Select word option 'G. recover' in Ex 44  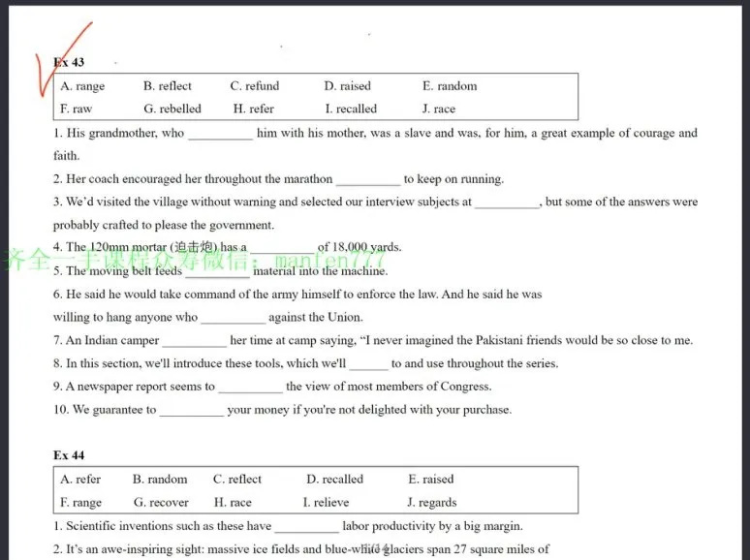tap(161, 503)
